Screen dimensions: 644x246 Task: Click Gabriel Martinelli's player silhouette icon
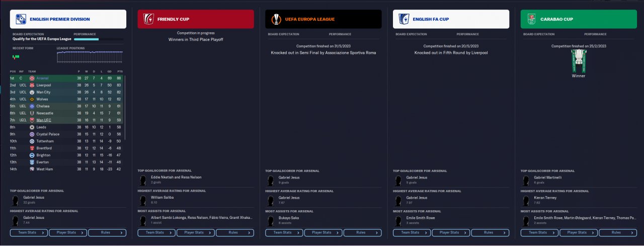click(x=527, y=180)
